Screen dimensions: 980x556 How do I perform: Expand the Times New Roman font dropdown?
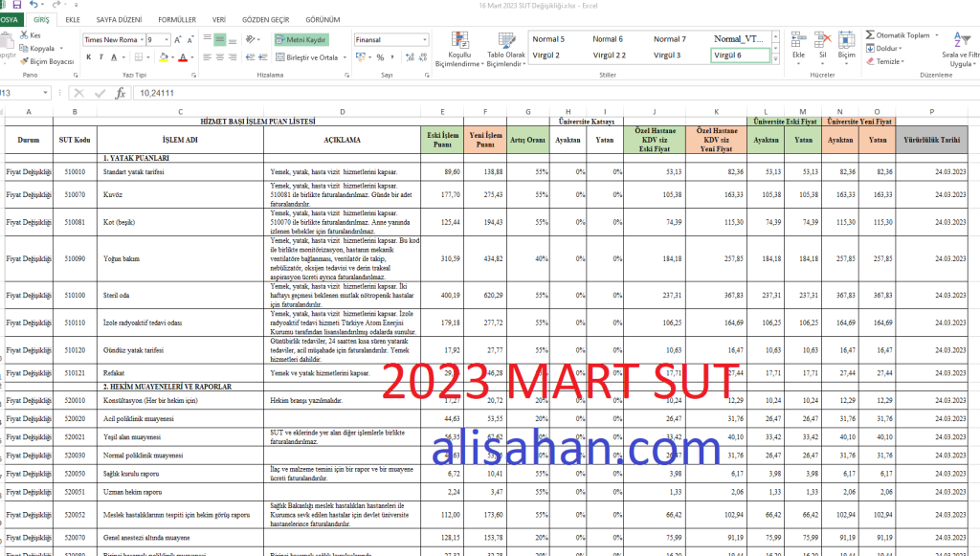click(x=141, y=40)
